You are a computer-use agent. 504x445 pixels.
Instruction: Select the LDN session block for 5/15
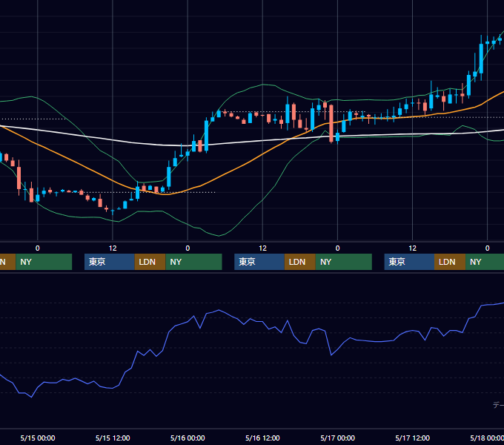point(150,262)
